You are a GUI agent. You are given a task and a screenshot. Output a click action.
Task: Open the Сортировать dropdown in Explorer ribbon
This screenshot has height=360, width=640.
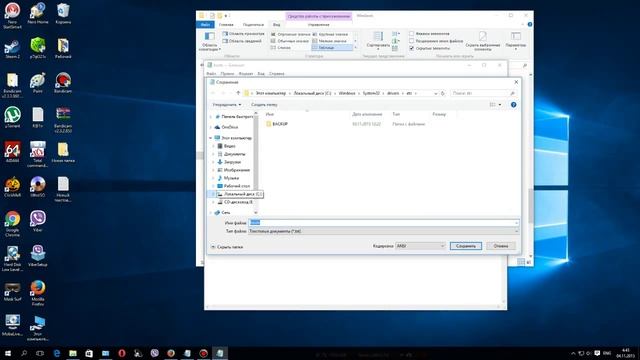click(378, 41)
